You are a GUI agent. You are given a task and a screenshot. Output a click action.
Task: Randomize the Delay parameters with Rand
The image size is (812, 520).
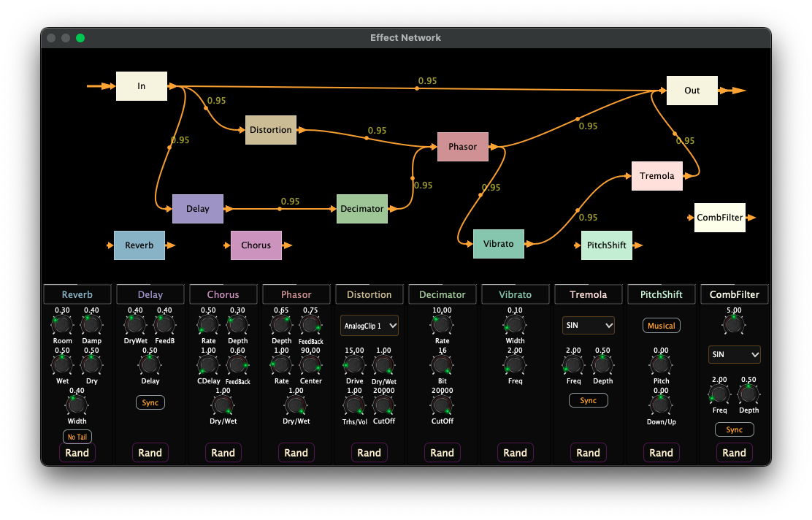coord(150,453)
